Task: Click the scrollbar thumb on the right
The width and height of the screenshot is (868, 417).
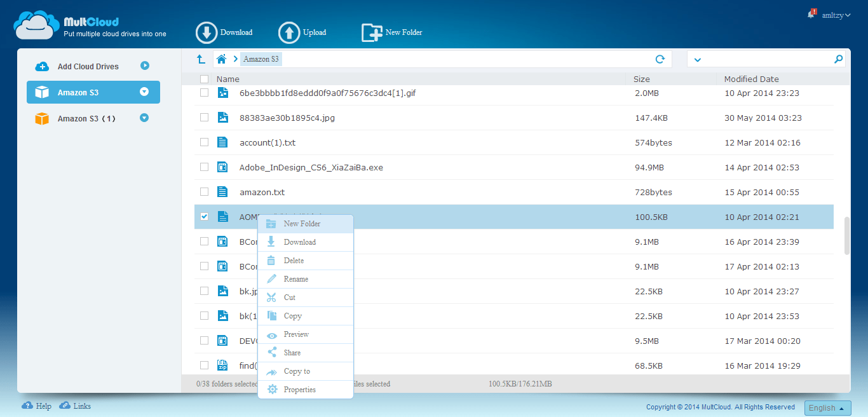Action: click(x=847, y=235)
